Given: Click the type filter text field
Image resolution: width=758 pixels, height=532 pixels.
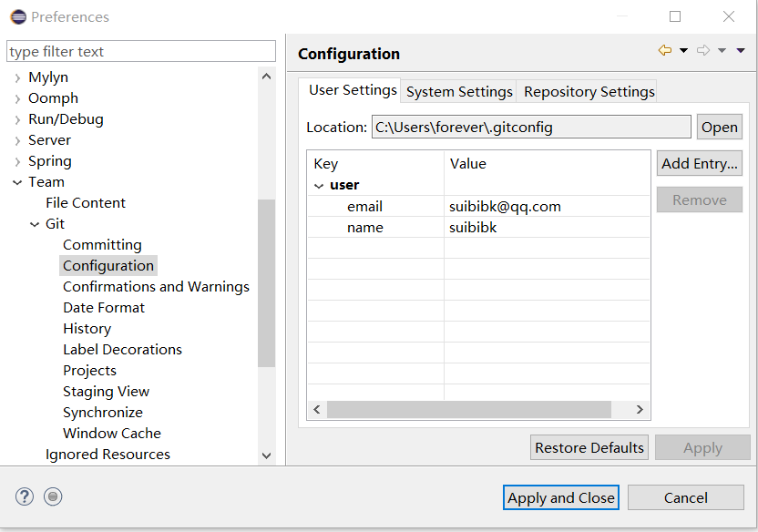Looking at the screenshot, I should [141, 51].
